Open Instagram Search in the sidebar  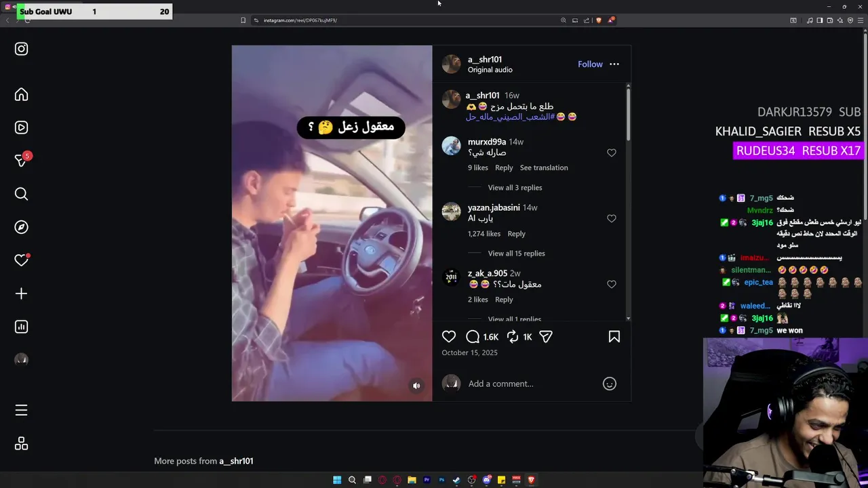click(x=21, y=194)
